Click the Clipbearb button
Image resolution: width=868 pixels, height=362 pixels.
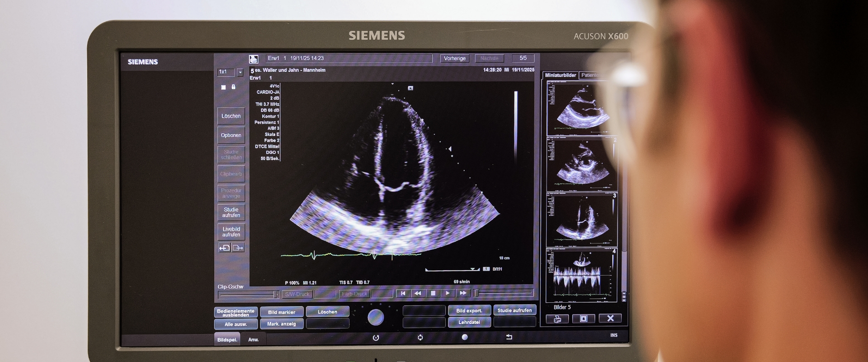(231, 174)
